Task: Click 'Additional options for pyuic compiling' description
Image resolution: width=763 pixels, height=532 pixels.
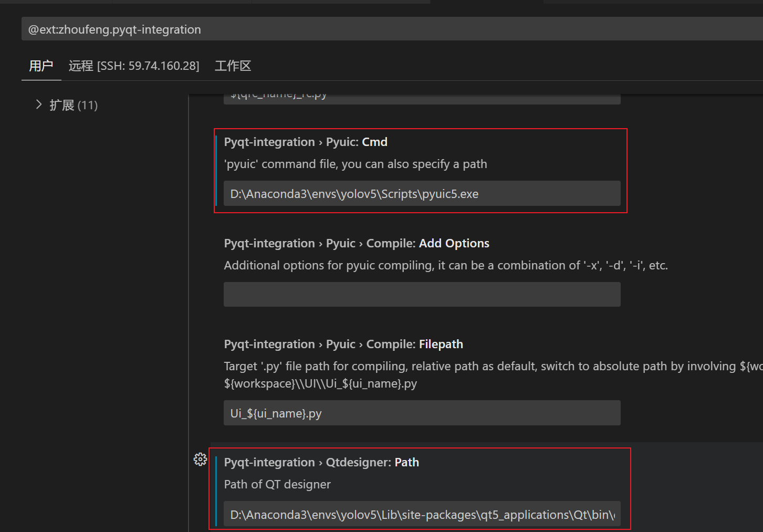Action: (446, 265)
